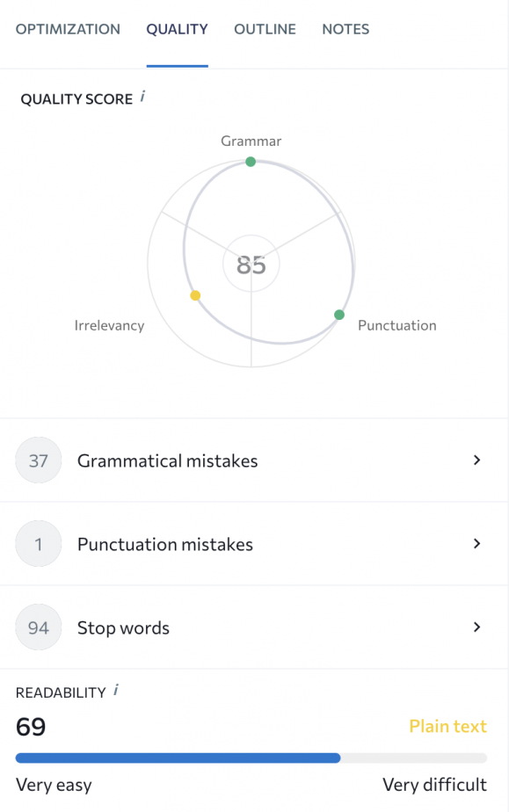Open the Readability info icon
This screenshot has width=509, height=812.
click(115, 691)
